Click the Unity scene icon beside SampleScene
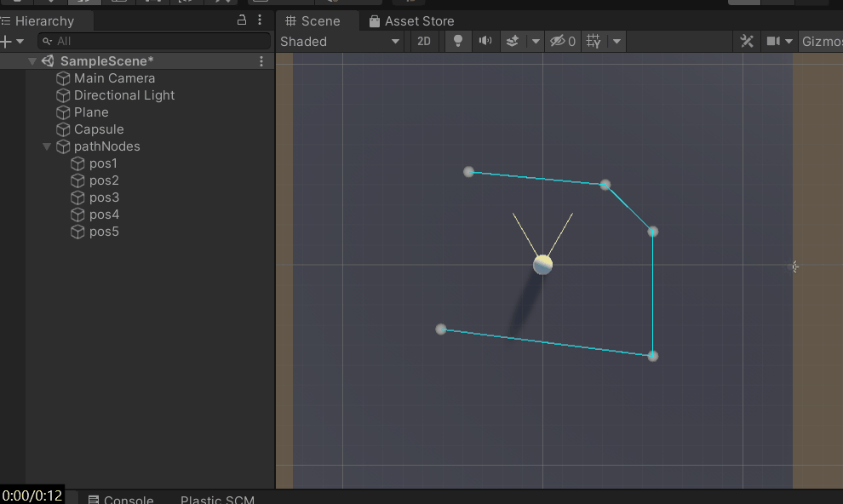The width and height of the screenshot is (843, 504). (48, 61)
